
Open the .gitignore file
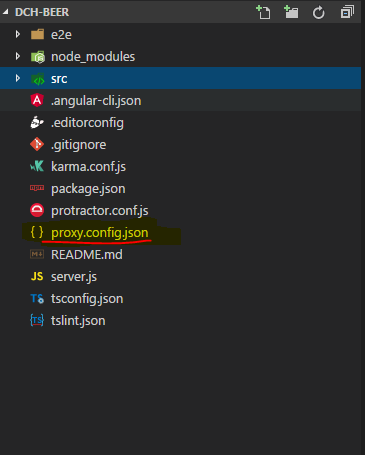point(79,145)
